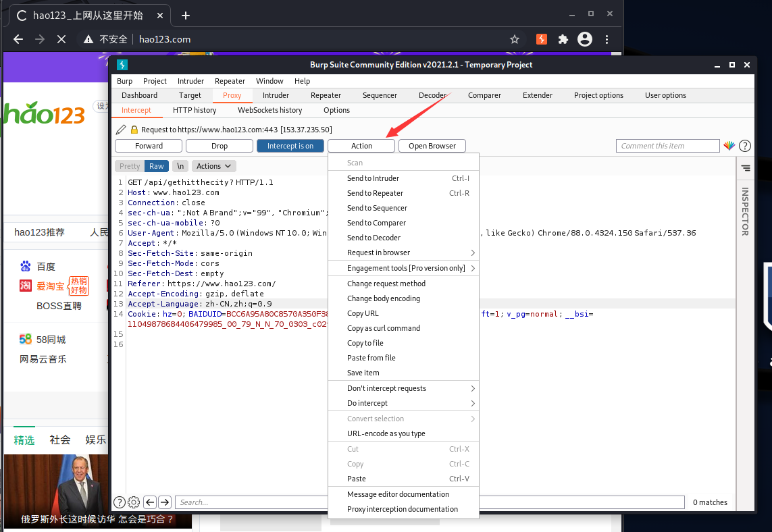
Task: Click the Taobao icon on hao123
Action: [x=26, y=286]
